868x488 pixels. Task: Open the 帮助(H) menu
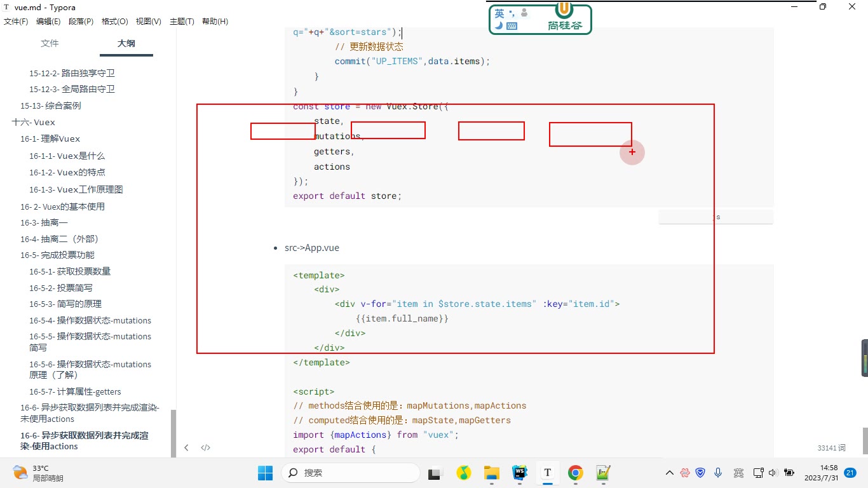(215, 22)
